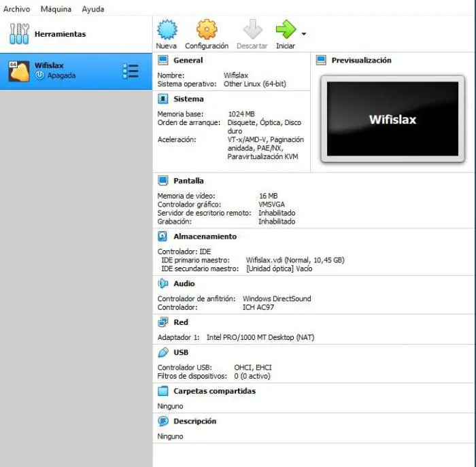Viewport: 476px width, 467px height.
Task: Click the General section icon
Action: pyautogui.click(x=163, y=60)
